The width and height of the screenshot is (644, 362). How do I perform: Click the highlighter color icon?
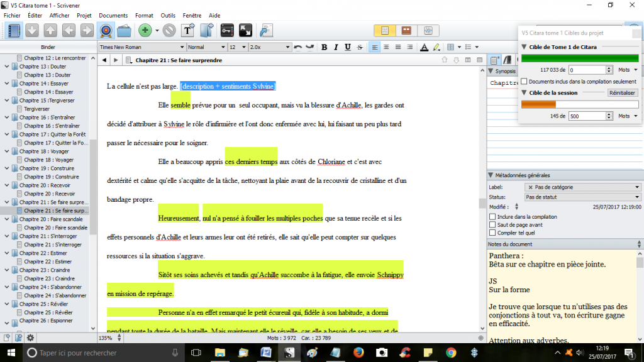coord(436,47)
